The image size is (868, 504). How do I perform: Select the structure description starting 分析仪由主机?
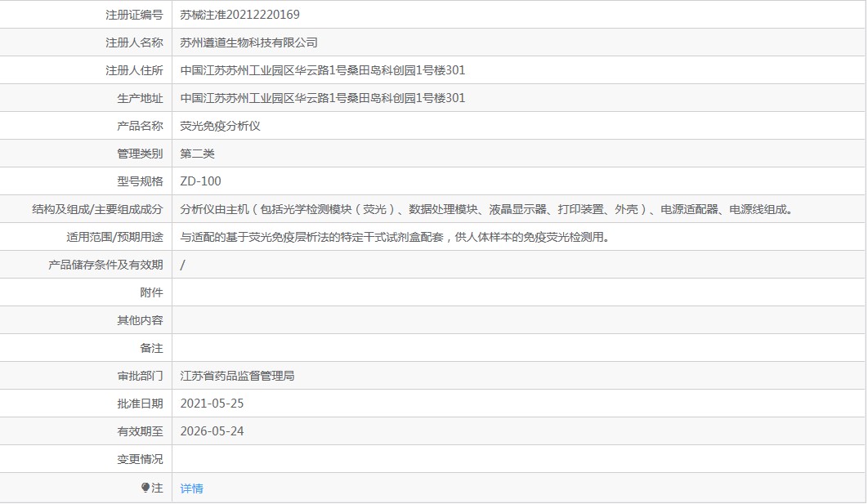(x=488, y=209)
